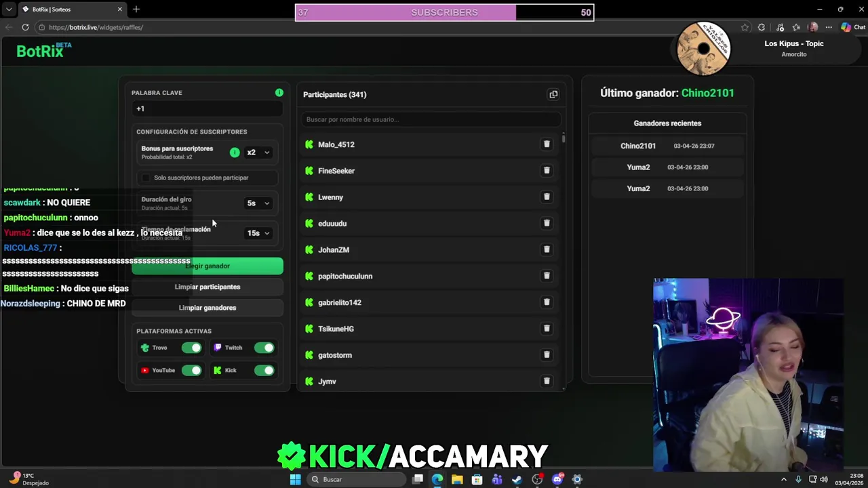Click the Yuma2 row dated 03-04-26 23:00 at top

pos(667,167)
